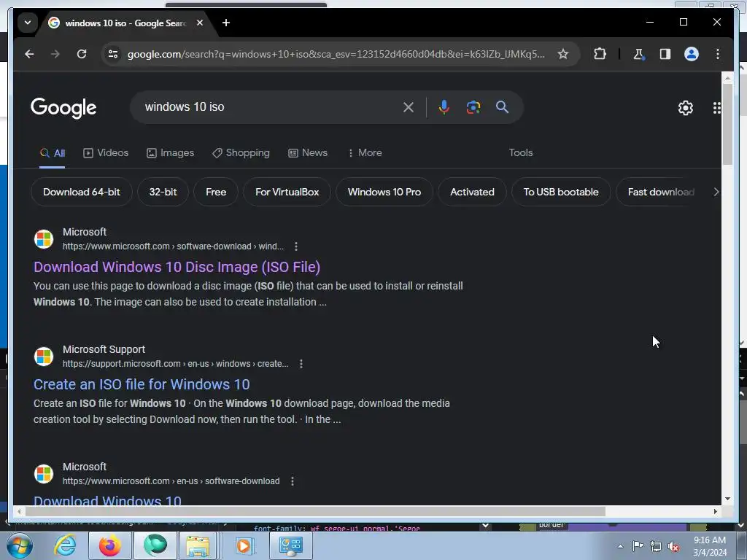The height and width of the screenshot is (560, 747).
Task: Open the tab search dropdown arrow
Action: (x=28, y=23)
